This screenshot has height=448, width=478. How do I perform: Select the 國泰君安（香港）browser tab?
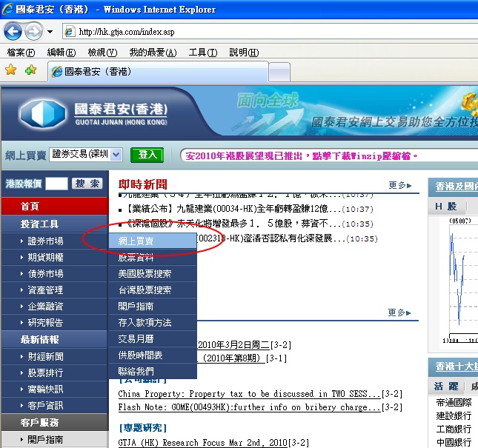(x=158, y=72)
